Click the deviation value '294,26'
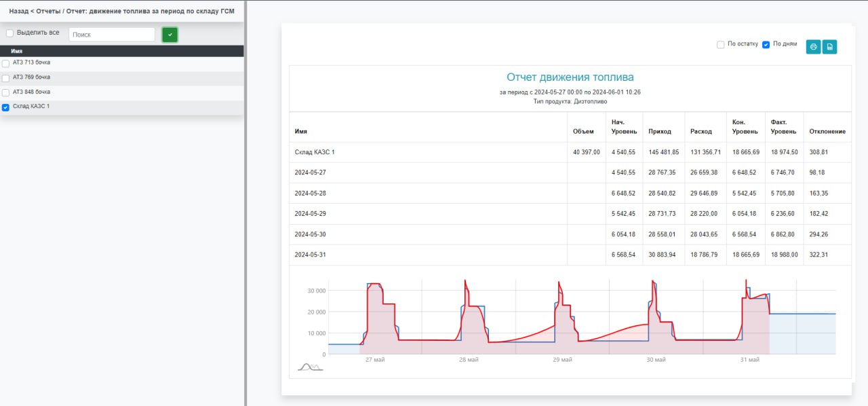Viewport: 868px width, 406px height. point(818,234)
